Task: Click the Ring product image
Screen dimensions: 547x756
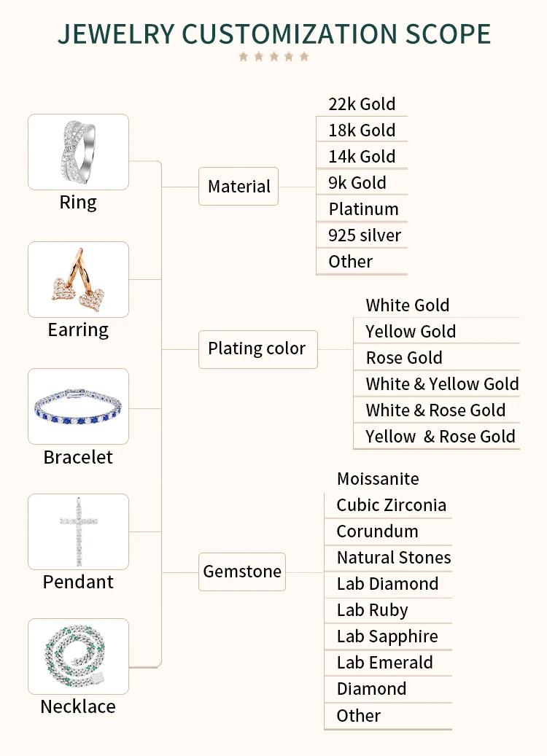Action: pyautogui.click(x=78, y=152)
